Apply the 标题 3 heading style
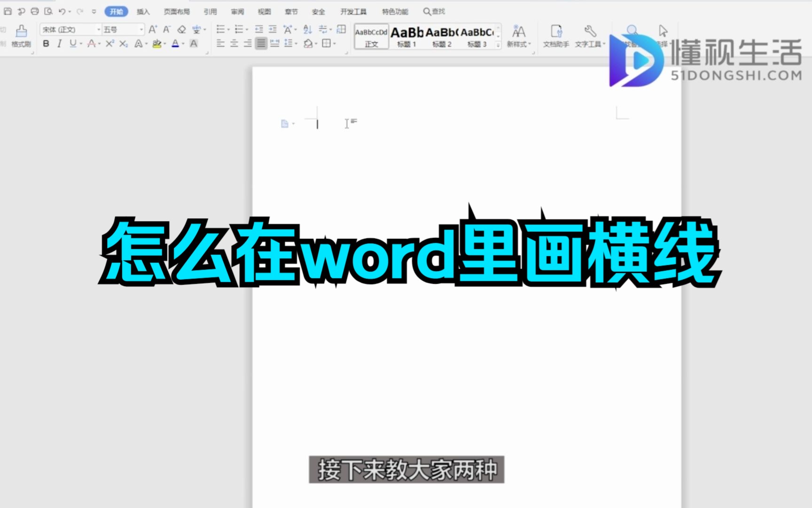Viewport: 812px width, 508px height. click(477, 37)
